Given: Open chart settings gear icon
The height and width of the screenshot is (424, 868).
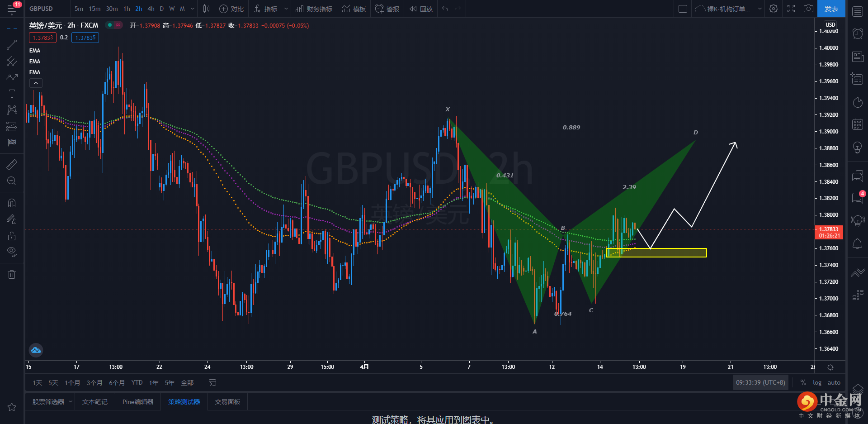Looking at the screenshot, I should tap(774, 9).
